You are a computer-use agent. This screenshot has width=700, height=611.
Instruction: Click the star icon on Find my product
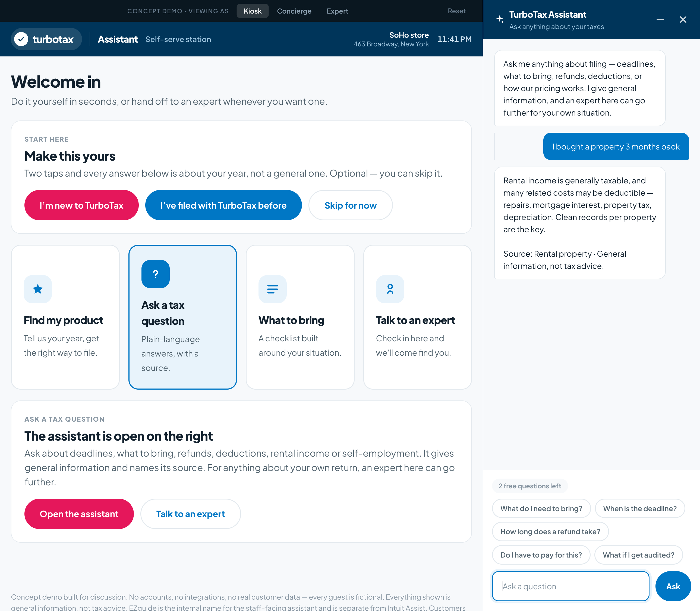[37, 289]
